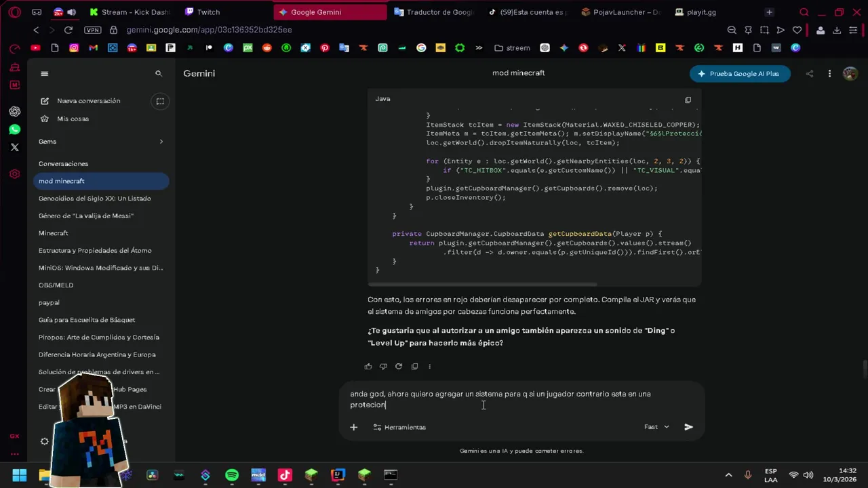The width and height of the screenshot is (868, 488).
Task: Copy the Java code block
Action: click(x=688, y=100)
